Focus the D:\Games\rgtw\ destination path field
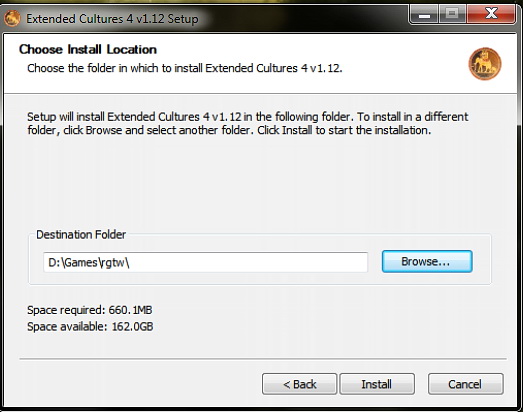Viewport: 523px width, 412px height. (x=205, y=262)
